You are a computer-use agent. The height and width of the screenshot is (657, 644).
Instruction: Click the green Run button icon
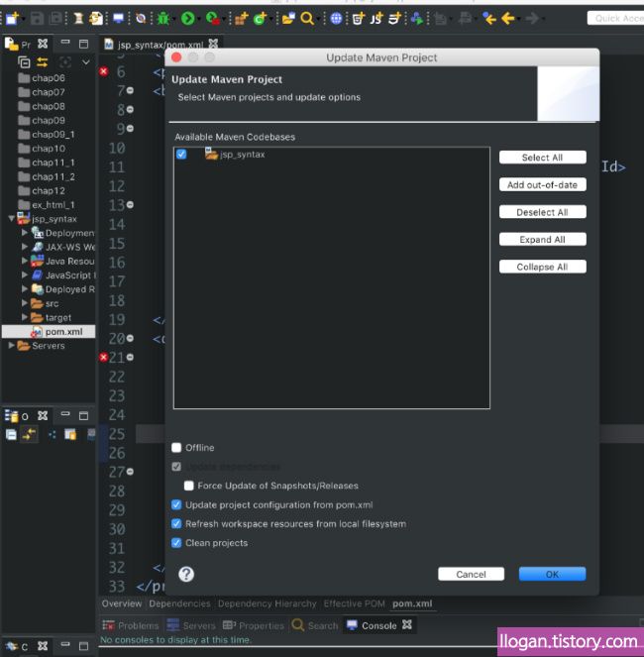point(187,19)
